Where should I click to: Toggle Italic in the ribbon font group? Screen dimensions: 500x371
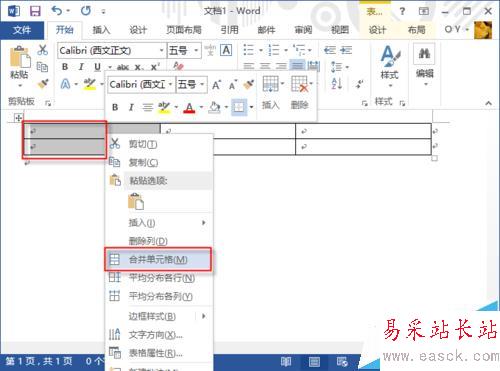(x=81, y=67)
